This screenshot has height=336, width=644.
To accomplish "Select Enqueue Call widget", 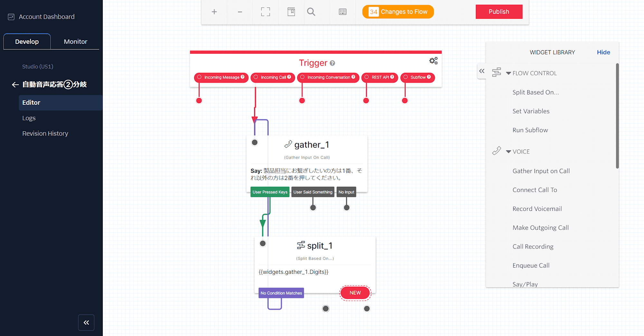I will tap(531, 265).
